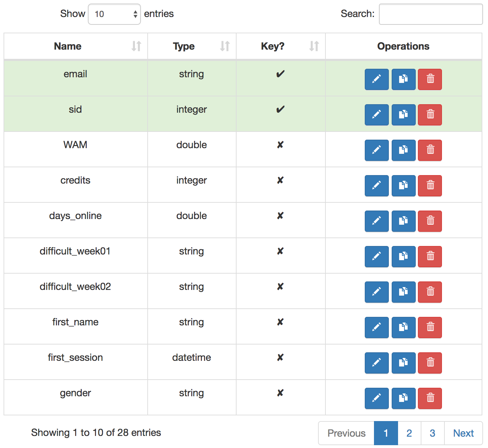Sort the table by Name header
The height and width of the screenshot is (448, 488).
76,46
